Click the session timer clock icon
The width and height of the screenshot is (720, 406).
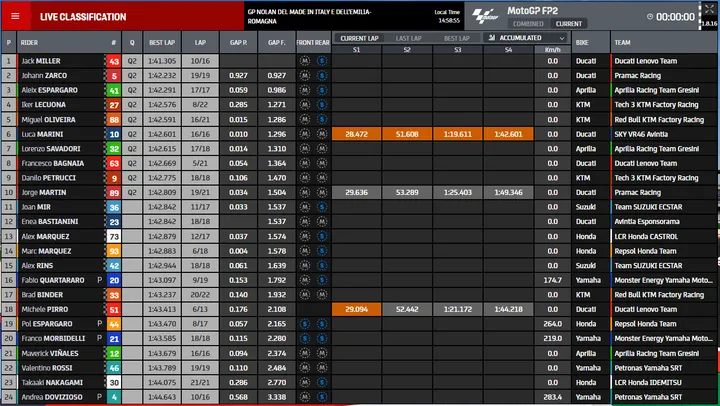[650, 17]
